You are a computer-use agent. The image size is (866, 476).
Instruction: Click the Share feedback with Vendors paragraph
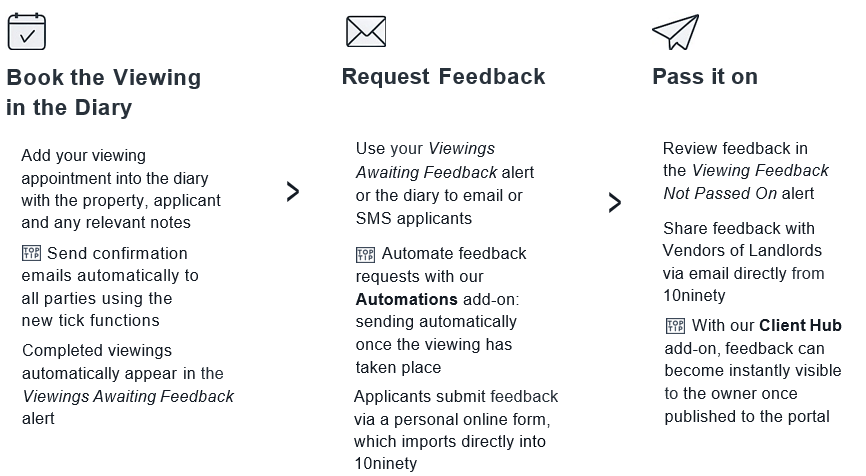pyautogui.click(x=743, y=261)
